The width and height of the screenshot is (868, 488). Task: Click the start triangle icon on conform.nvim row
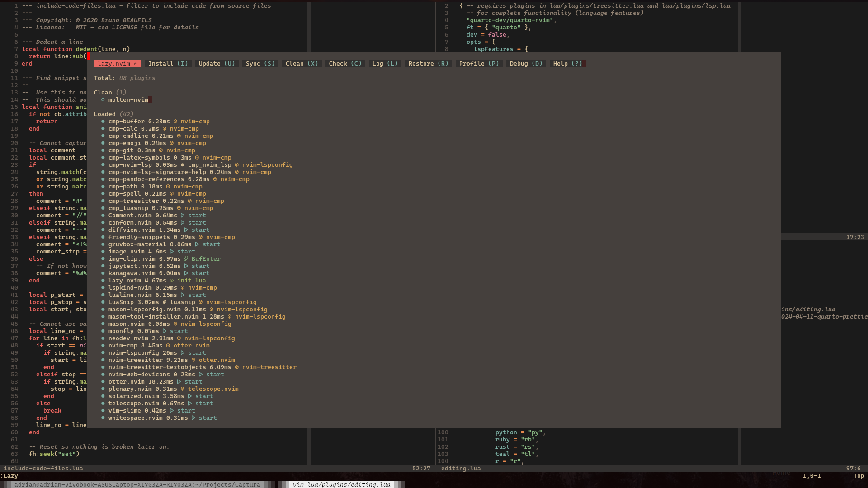pos(183,223)
